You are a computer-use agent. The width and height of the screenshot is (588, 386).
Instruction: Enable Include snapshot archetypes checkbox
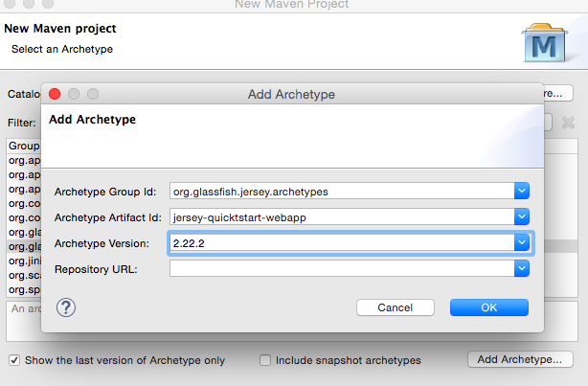tap(265, 360)
